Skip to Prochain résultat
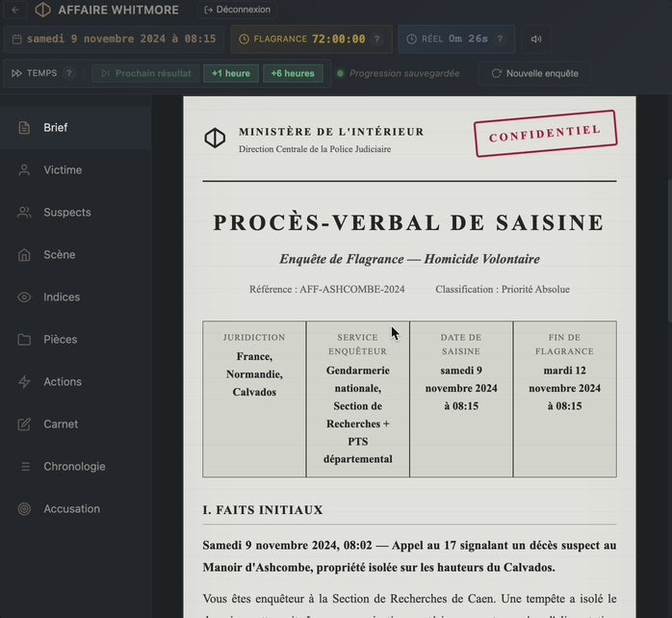The width and height of the screenshot is (672, 618). tap(145, 73)
